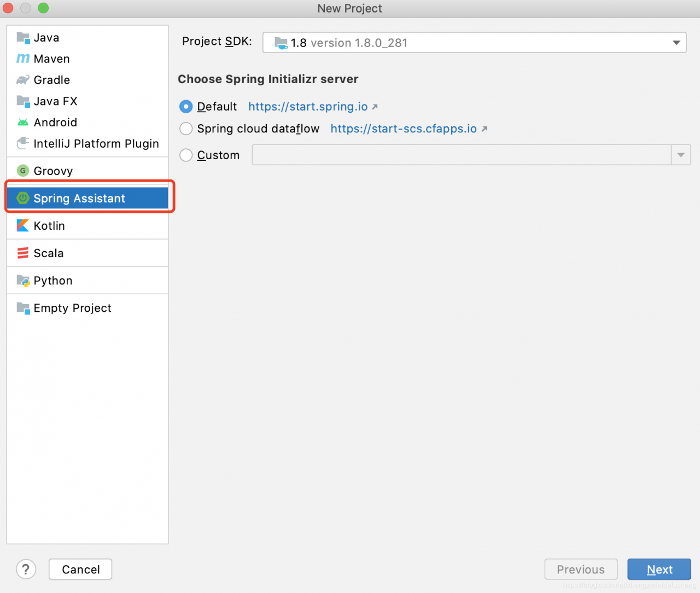Select the Spring cloud dataflow radio button
This screenshot has height=593, width=700.
(x=186, y=129)
